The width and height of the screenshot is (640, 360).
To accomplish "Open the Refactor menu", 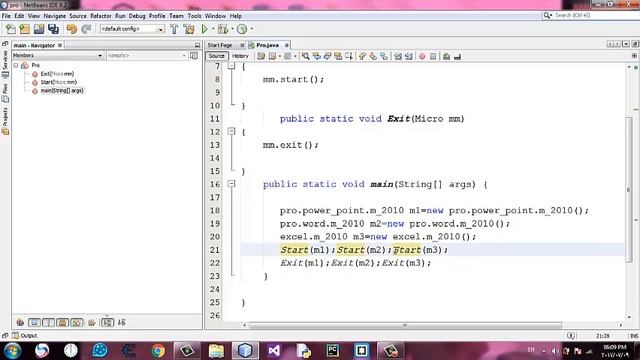I will [101, 16].
